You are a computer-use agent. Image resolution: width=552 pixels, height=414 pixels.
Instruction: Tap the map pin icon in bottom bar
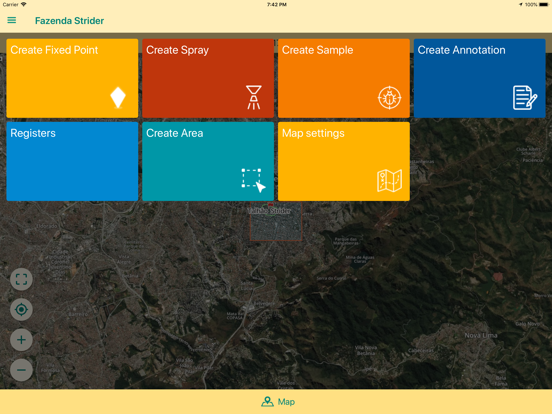click(x=268, y=402)
